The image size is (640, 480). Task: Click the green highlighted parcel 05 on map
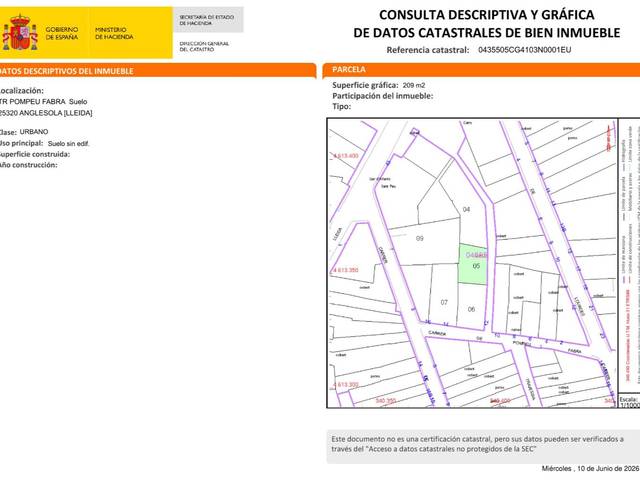473,266
